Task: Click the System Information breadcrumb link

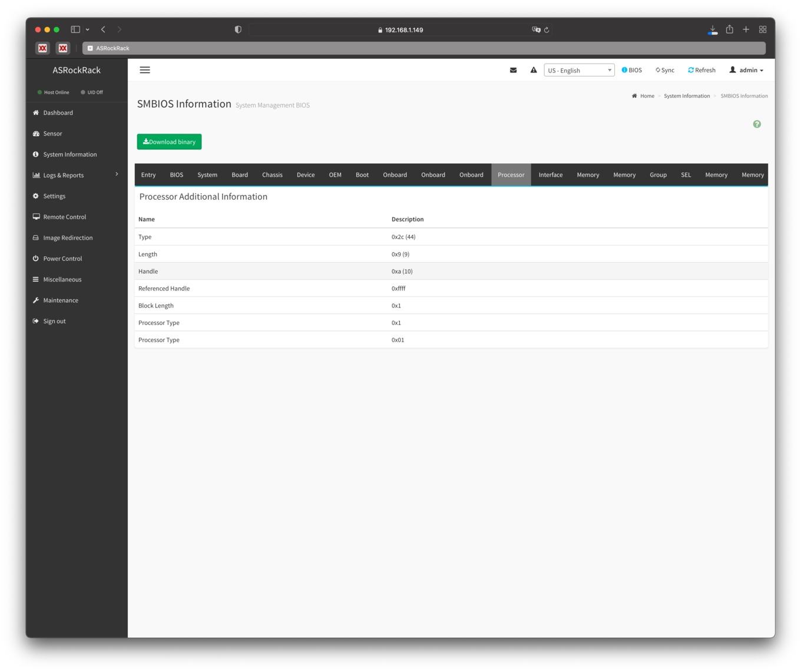Action: tap(687, 96)
